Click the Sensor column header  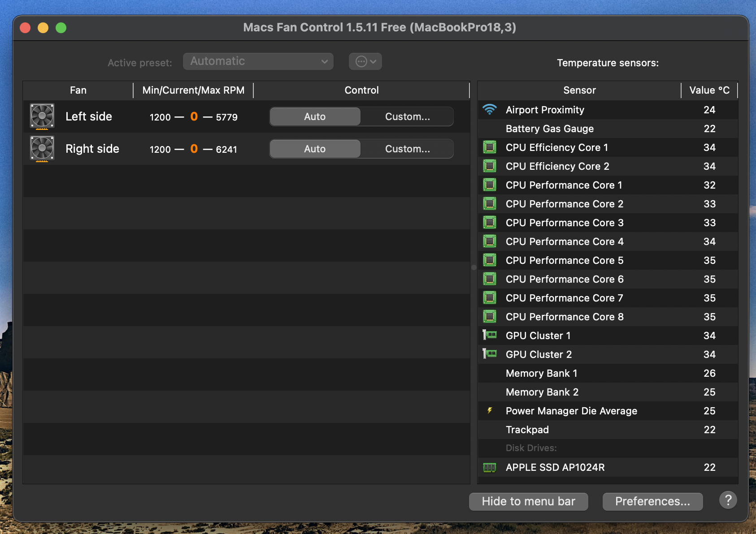[579, 90]
